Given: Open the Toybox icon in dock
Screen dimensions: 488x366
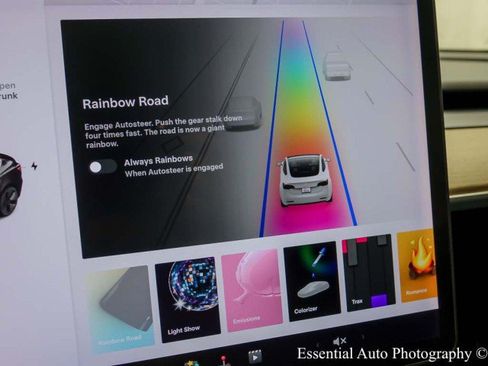Looking at the screenshot, I should 192,363.
